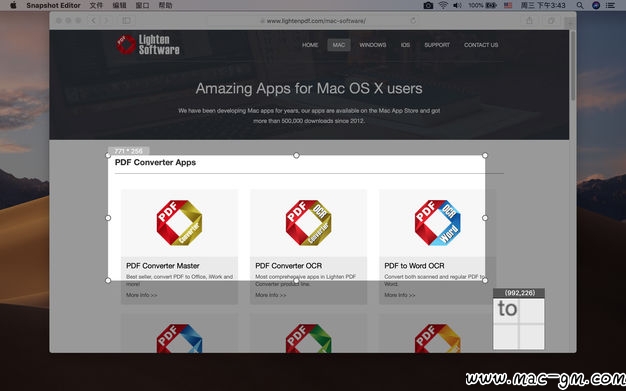Open the volume control in the menu bar
The height and width of the screenshot is (391, 626).
click(458, 5)
